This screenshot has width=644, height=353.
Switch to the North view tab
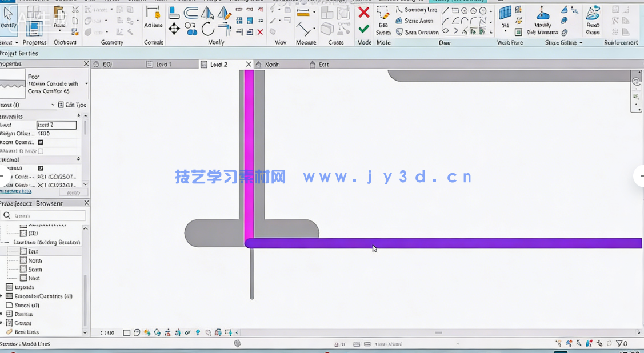tap(272, 65)
